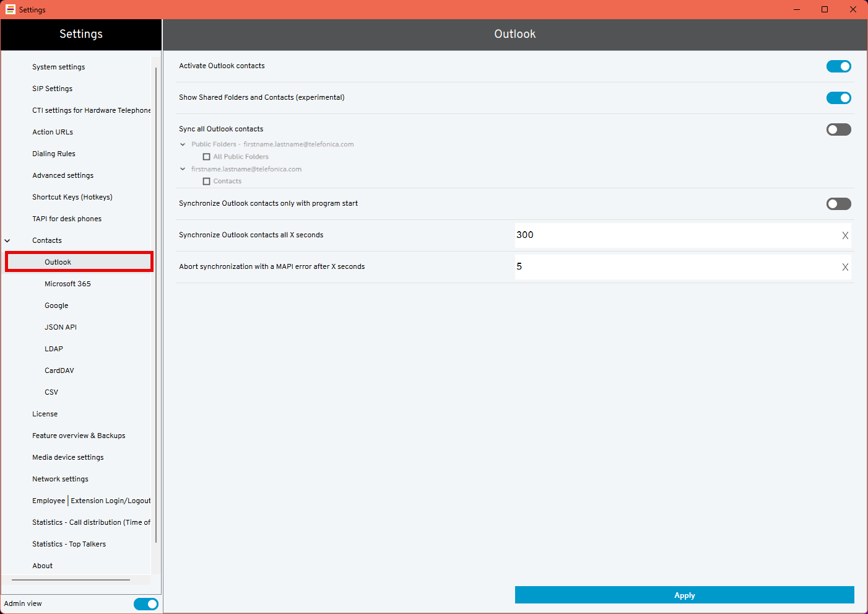Click the sync interval seconds input field
Screen dimensions: 868x614
tap(675, 235)
